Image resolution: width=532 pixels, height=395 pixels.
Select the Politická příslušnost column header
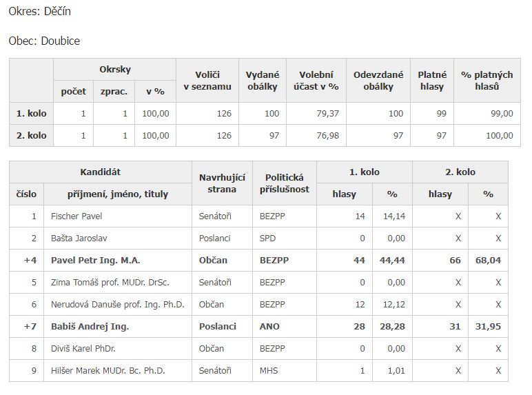point(285,183)
